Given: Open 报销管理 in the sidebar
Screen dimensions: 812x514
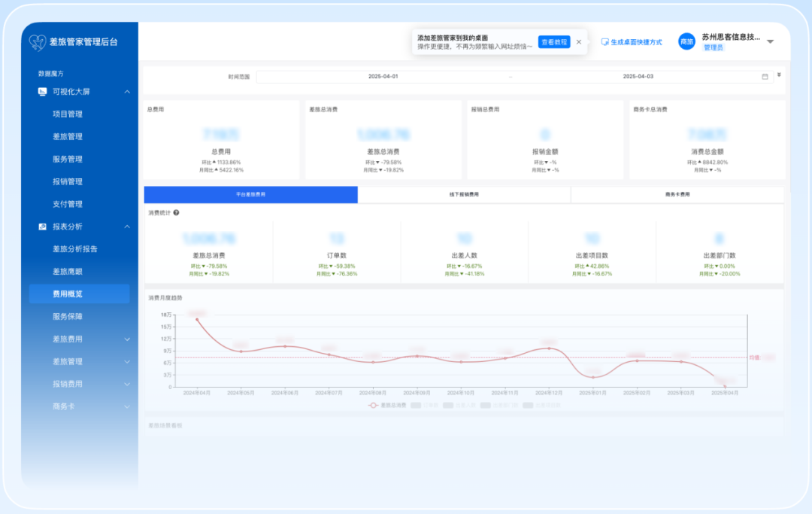Looking at the screenshot, I should click(x=68, y=181).
